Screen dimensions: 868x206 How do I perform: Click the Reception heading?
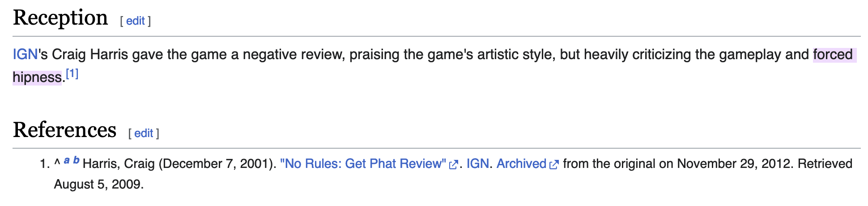pos(60,18)
